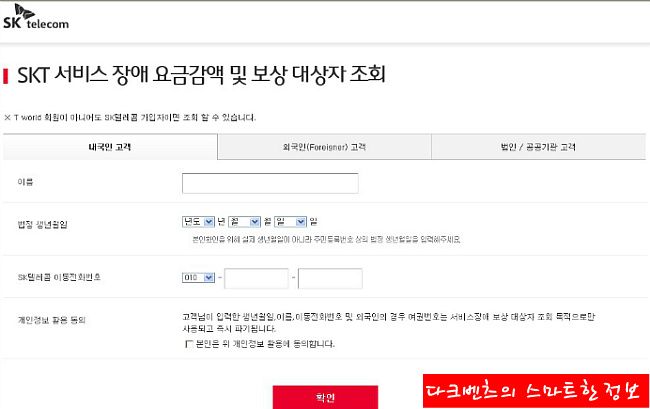Open the 년도 birth year dropdown
This screenshot has height=409, width=650.
click(198, 222)
